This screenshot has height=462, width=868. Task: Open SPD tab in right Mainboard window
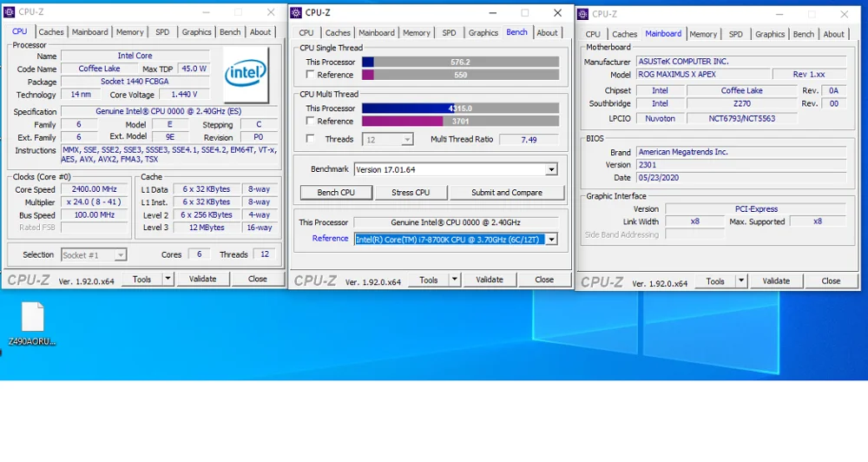pos(736,35)
